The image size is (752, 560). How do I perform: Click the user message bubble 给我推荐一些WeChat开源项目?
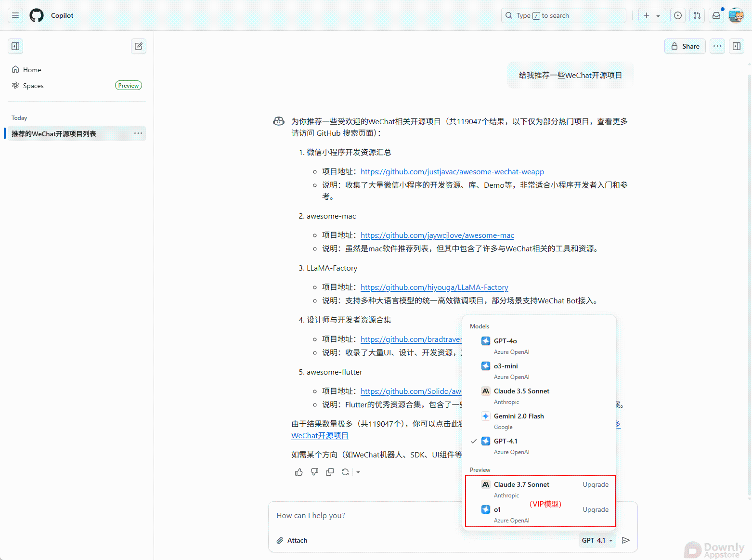tap(570, 75)
